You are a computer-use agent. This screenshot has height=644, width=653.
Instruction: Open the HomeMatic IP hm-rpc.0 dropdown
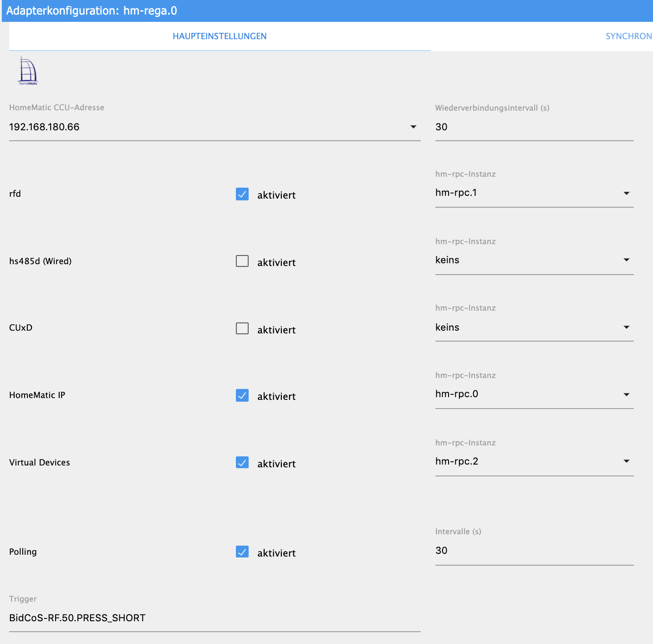tap(534, 394)
